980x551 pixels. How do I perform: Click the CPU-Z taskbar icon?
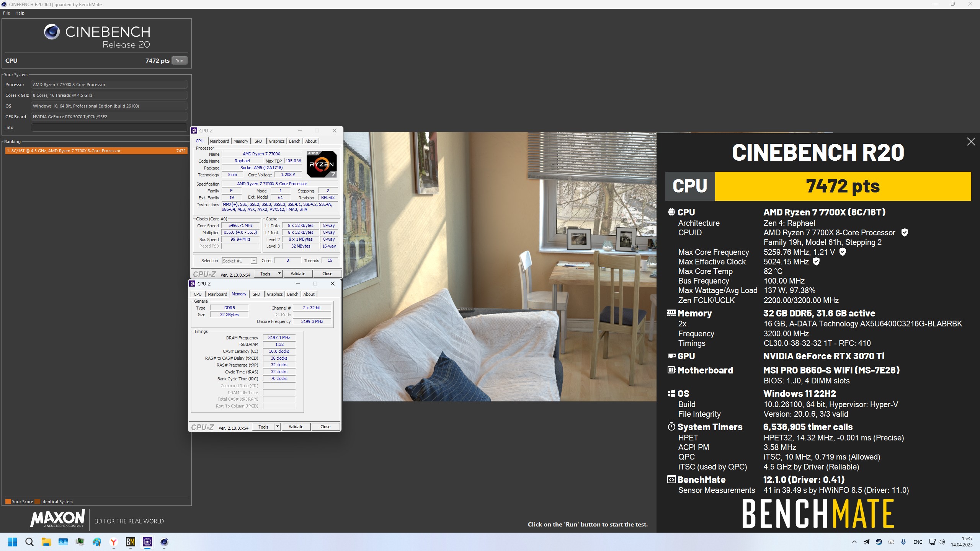tap(147, 542)
